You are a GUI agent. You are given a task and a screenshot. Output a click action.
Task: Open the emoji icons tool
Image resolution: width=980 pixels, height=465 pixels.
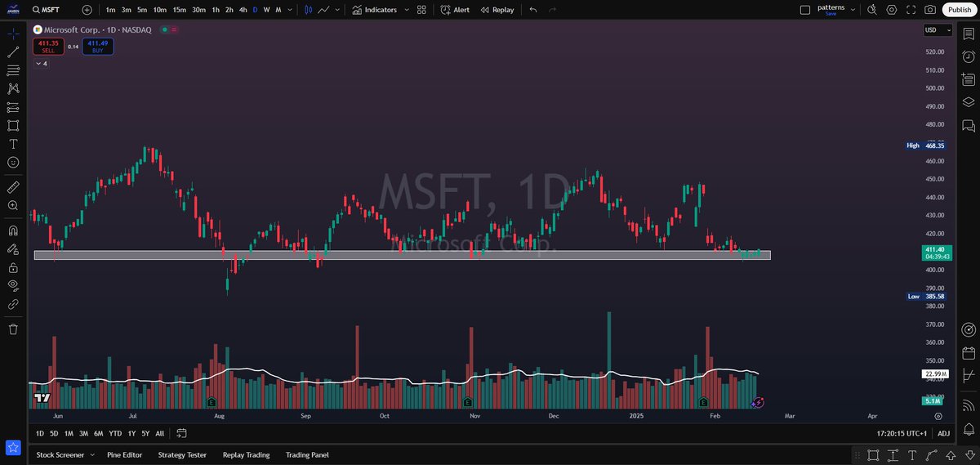pyautogui.click(x=13, y=162)
